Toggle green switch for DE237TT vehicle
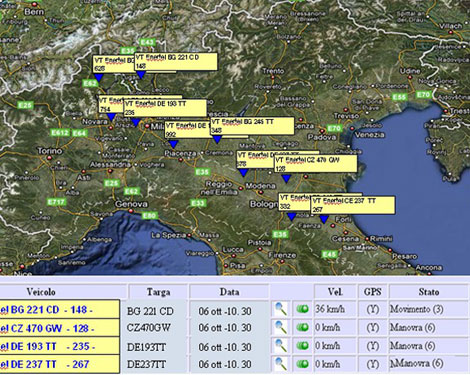 pos(302,364)
